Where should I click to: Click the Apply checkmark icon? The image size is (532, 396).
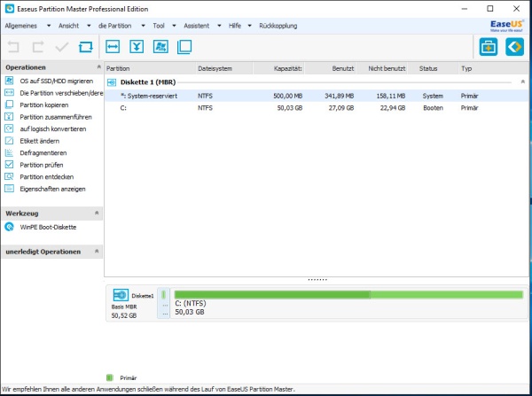[x=62, y=47]
